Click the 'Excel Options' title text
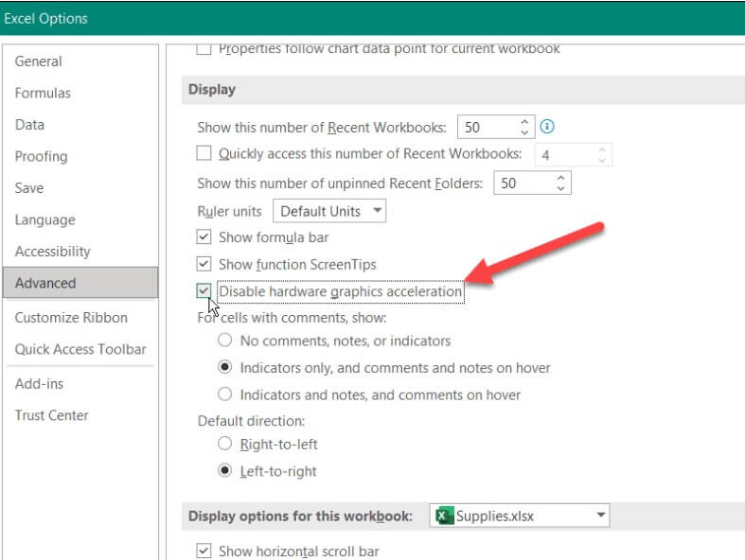The image size is (745, 560). [45, 19]
